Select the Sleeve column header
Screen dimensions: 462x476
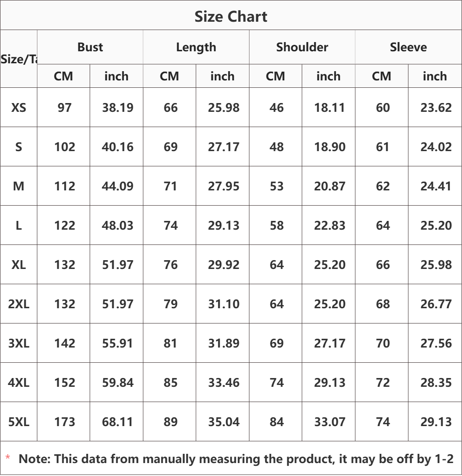coord(408,47)
